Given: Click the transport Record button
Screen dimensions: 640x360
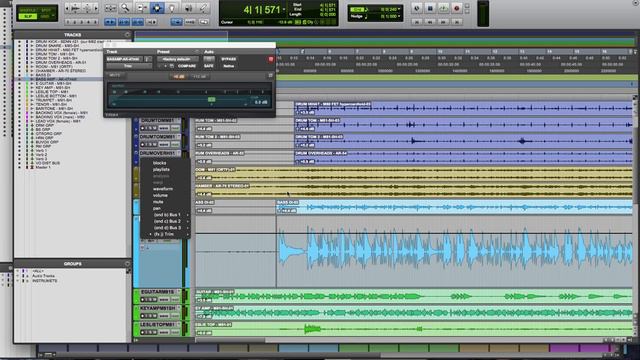Looking at the screenshot, I should (x=457, y=8).
